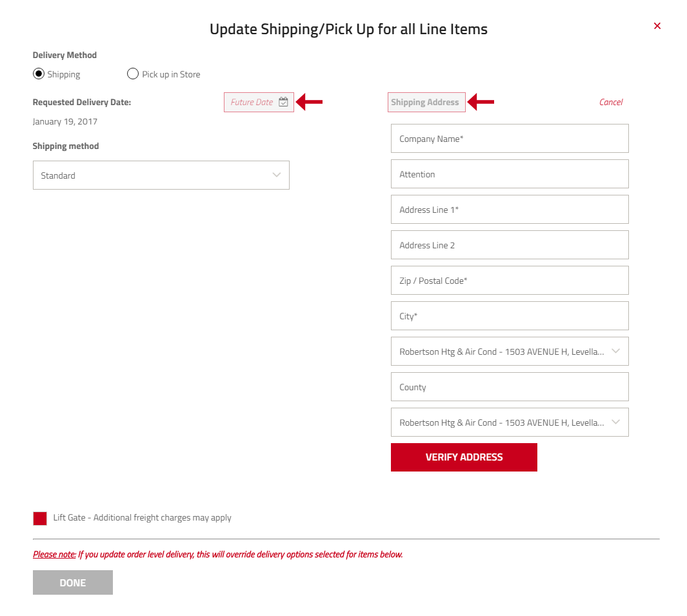Click the Shipping method label

coord(66,146)
